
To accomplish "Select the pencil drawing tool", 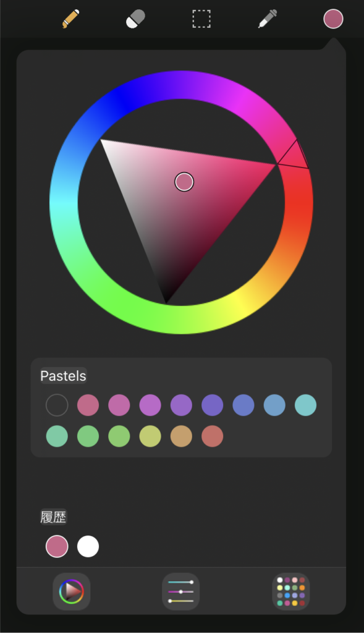I will [70, 19].
